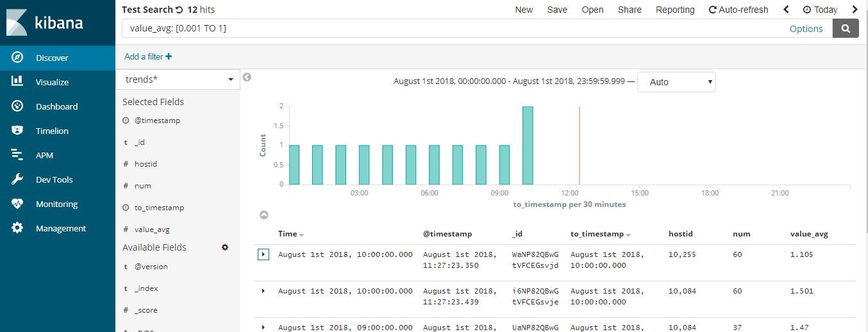
Task: Click the first histogram bar
Action: [x=294, y=166]
